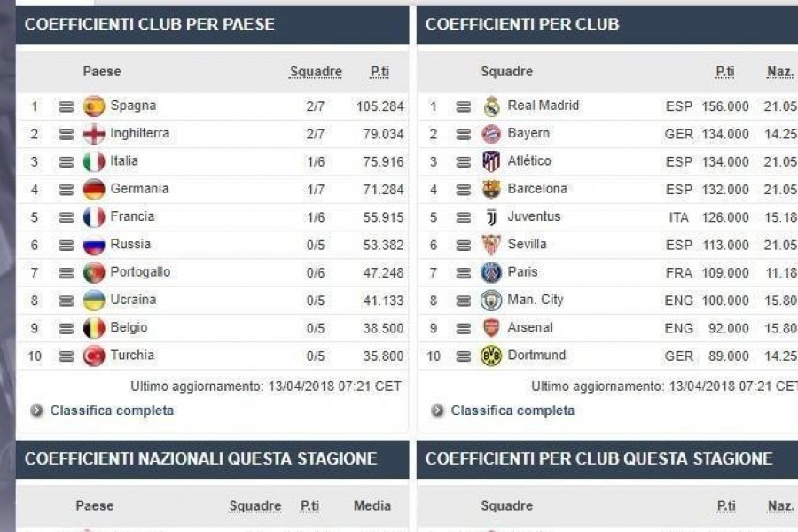Click the Barcelona crest icon
This screenshot has width=798, height=532.
491,190
